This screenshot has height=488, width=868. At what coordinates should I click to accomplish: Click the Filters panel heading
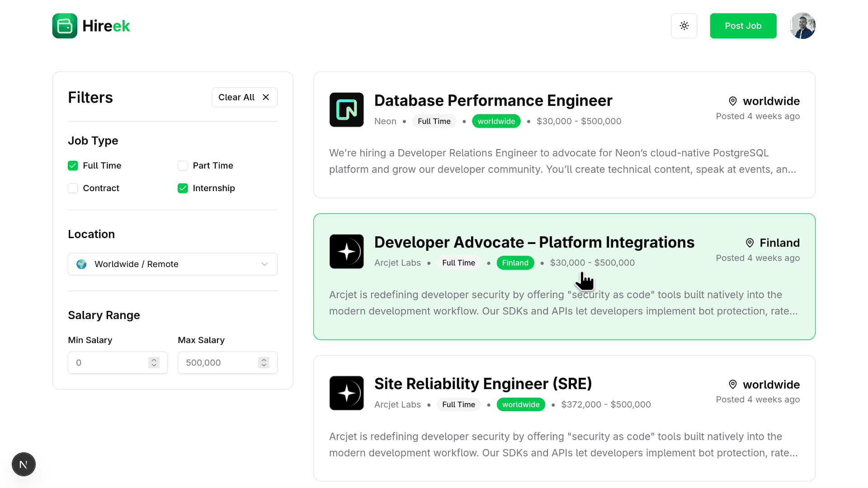pos(90,97)
